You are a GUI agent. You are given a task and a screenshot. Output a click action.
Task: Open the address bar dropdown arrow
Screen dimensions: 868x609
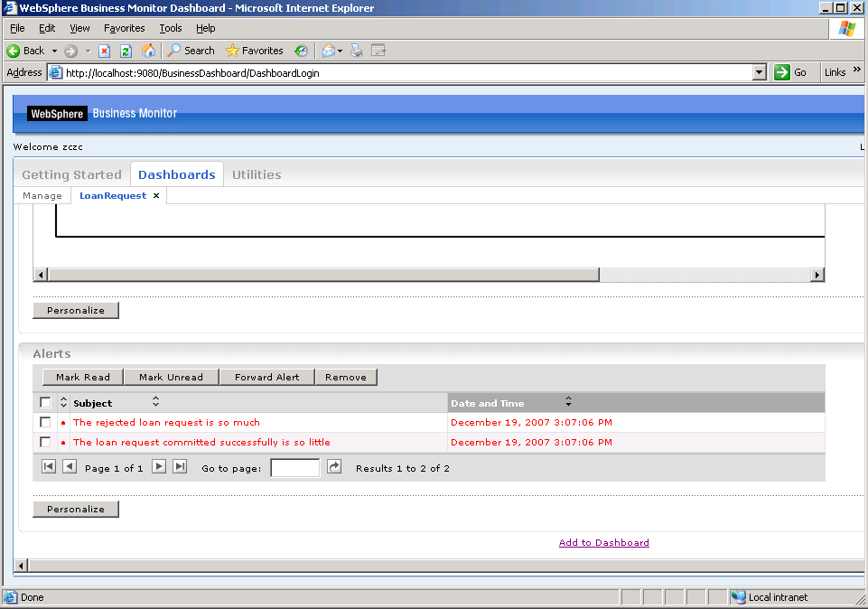(x=759, y=73)
